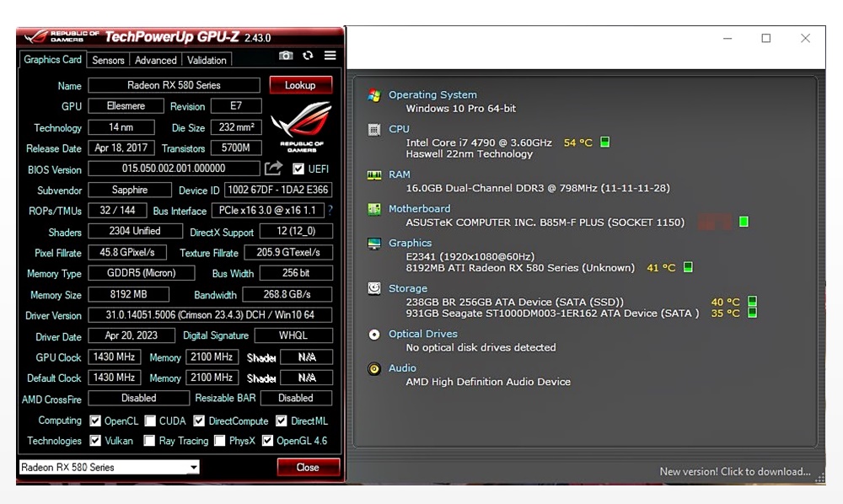Switch to the Sensors tab
Viewport: 843px width, 504px height.
click(x=108, y=61)
